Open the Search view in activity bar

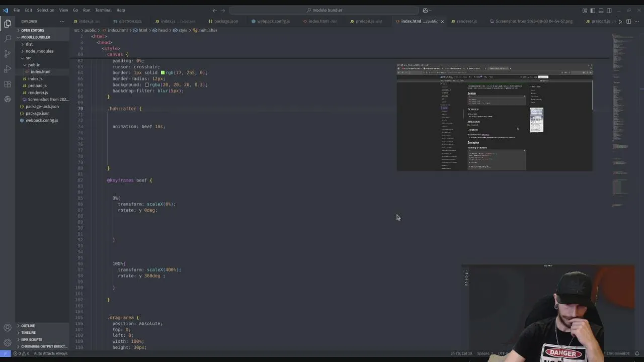(8, 38)
